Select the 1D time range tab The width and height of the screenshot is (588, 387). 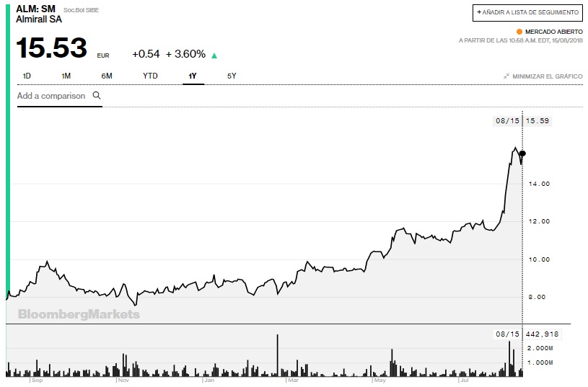(x=27, y=76)
